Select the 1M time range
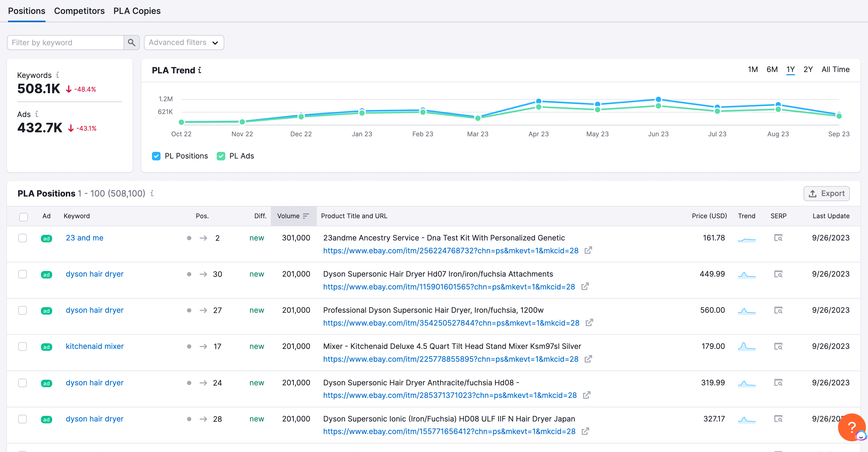868x452 pixels. (x=752, y=69)
